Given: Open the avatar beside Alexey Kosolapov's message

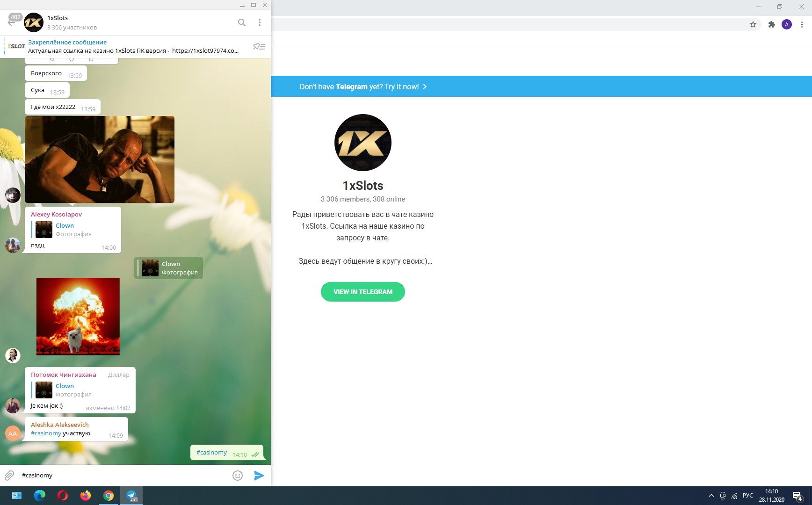Looking at the screenshot, I should 13,245.
